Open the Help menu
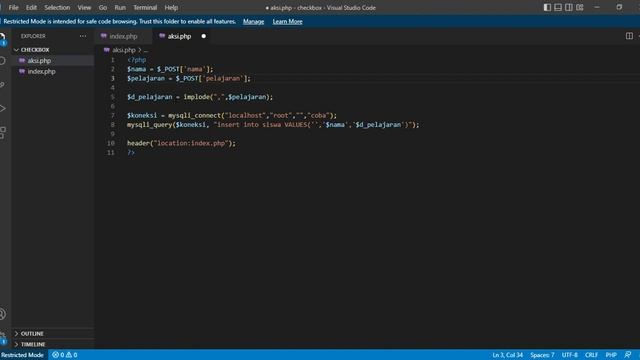Viewport: 640px width, 360px height. click(171, 7)
